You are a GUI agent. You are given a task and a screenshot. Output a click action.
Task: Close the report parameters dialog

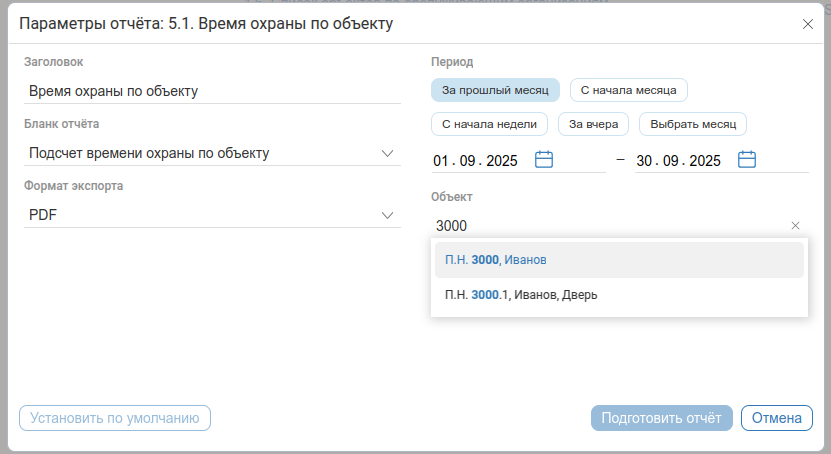(808, 24)
